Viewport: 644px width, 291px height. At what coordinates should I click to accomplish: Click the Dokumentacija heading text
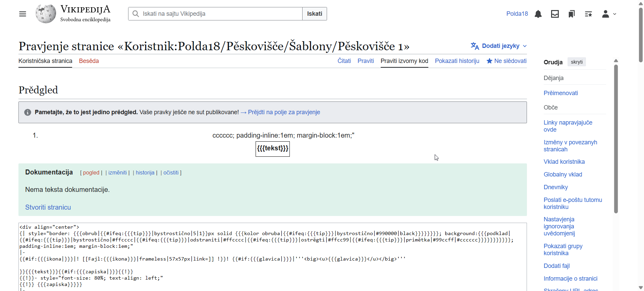pyautogui.click(x=49, y=172)
